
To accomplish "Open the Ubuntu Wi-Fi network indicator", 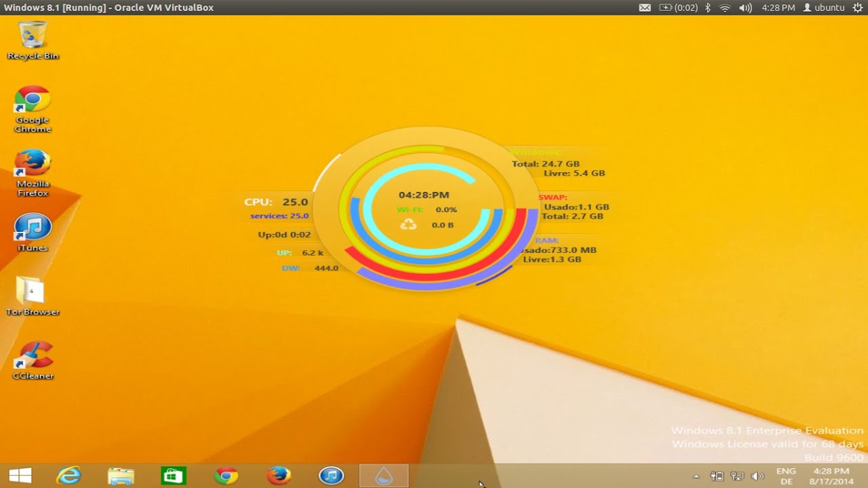I will (x=725, y=7).
